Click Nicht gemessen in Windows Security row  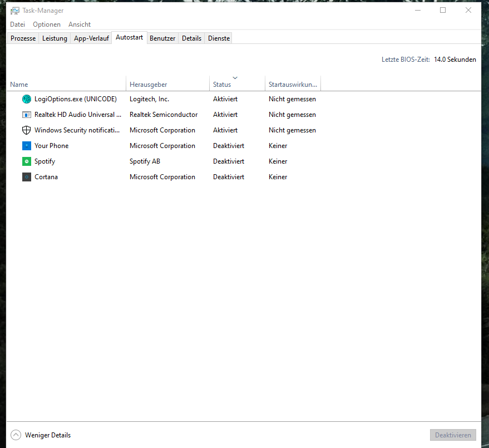point(292,130)
